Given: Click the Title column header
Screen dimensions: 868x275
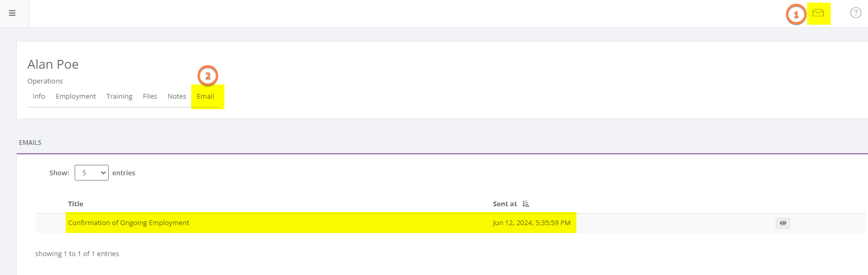Looking at the screenshot, I should coord(76,204).
